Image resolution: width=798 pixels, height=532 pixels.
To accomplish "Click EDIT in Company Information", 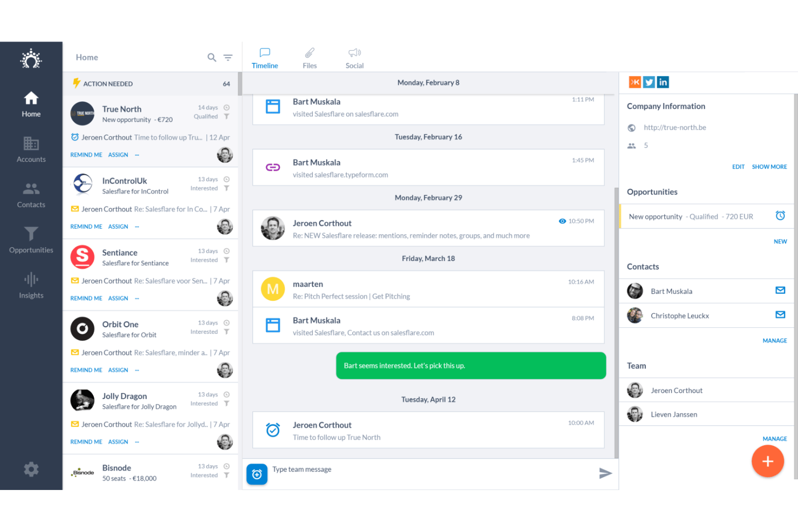I will (x=738, y=167).
